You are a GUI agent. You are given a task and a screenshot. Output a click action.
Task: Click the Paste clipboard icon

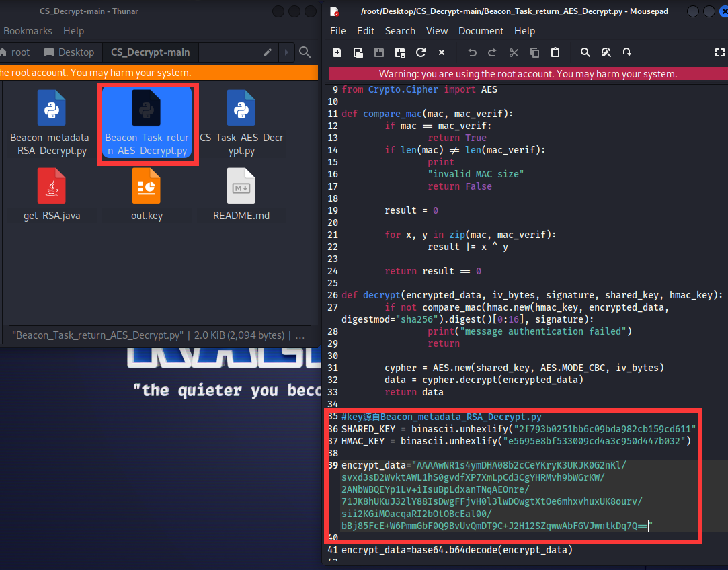(x=555, y=52)
